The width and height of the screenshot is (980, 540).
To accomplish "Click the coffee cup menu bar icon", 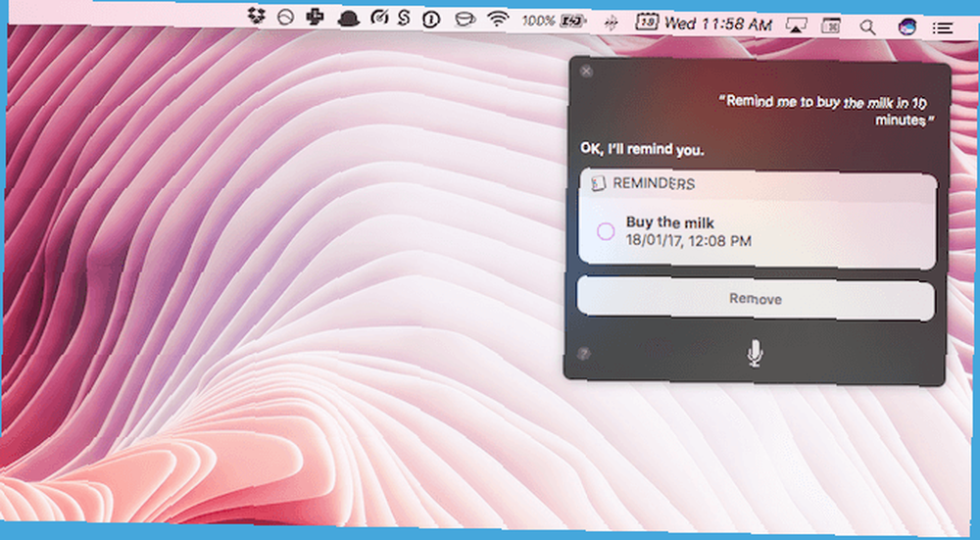I will click(x=465, y=20).
